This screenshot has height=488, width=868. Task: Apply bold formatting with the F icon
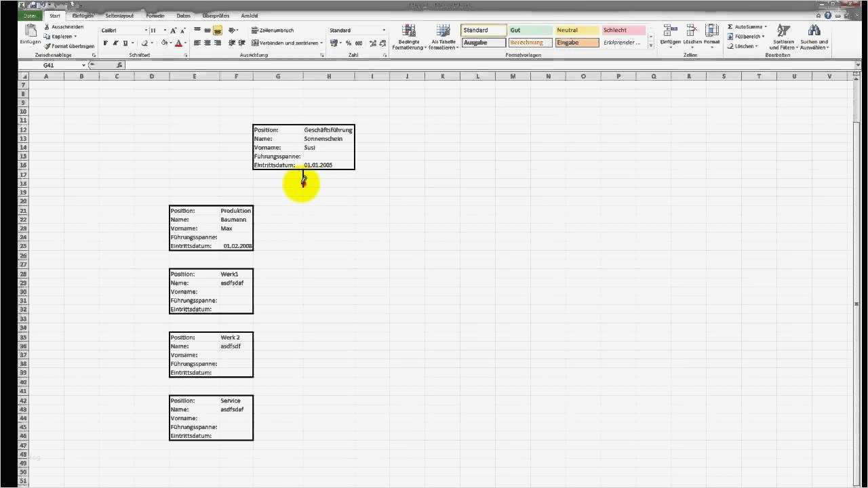pyautogui.click(x=105, y=43)
